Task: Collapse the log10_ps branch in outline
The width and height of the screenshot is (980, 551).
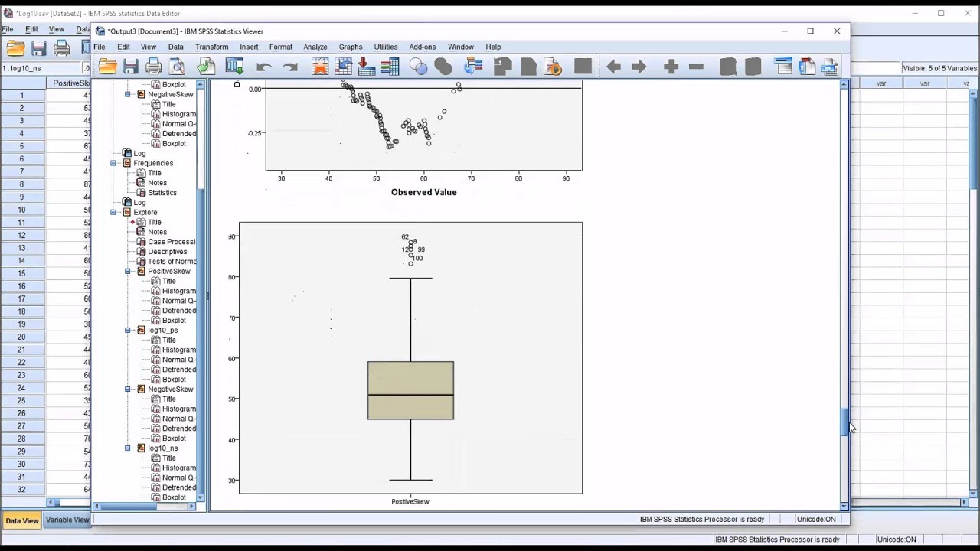Action: (128, 330)
